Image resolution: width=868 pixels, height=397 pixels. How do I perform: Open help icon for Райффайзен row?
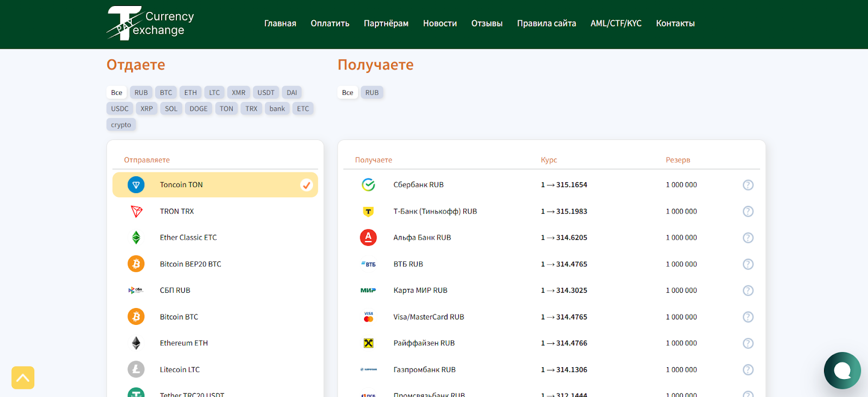[748, 343]
